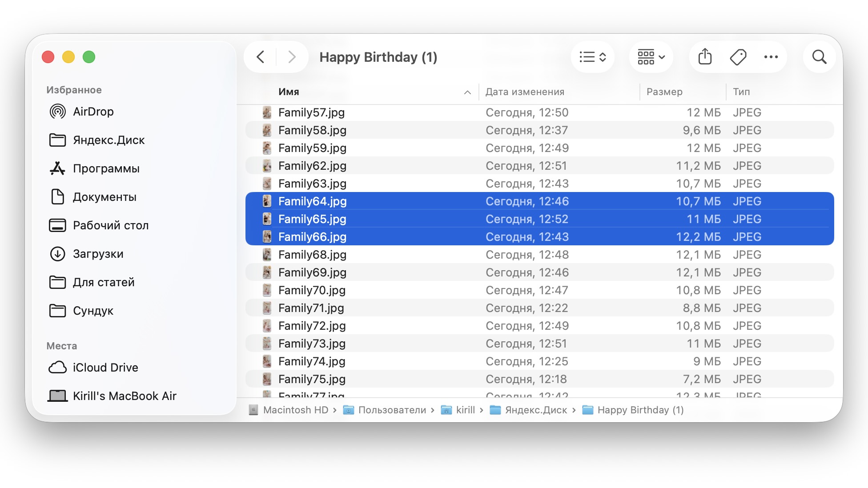Select the file Family68.jpg
Screen dimensions: 868x488
[x=539, y=255]
